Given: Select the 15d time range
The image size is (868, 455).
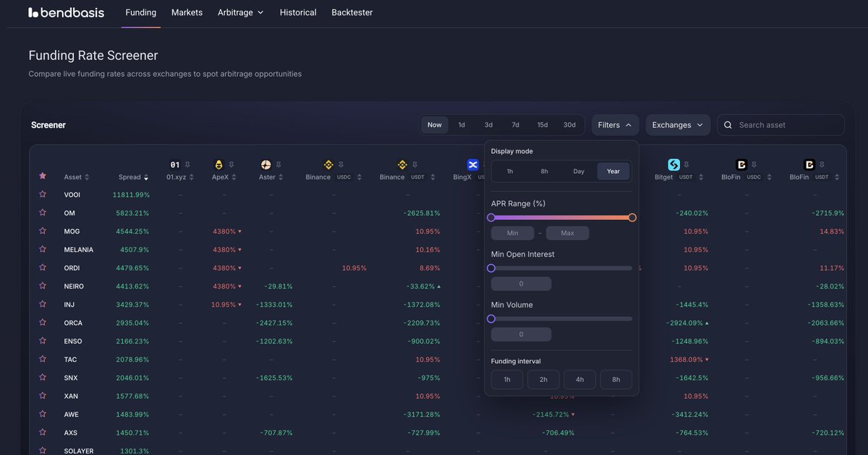Looking at the screenshot, I should coord(542,125).
